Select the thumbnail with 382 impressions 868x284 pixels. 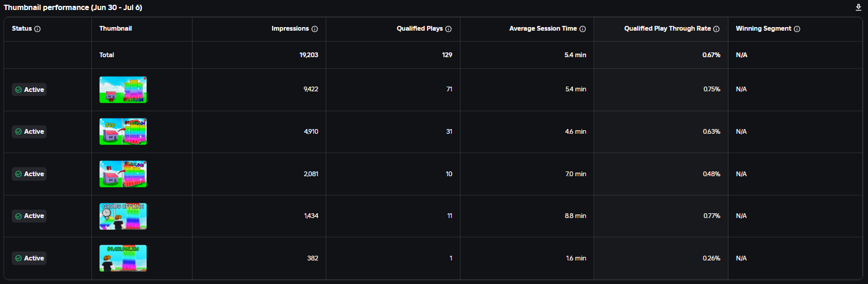click(x=123, y=258)
